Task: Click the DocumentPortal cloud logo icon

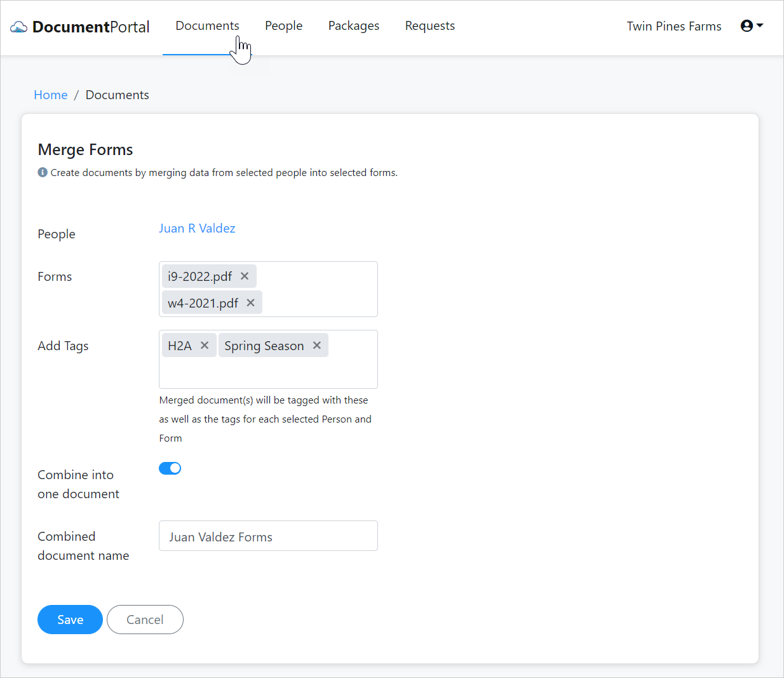Action: [x=18, y=27]
